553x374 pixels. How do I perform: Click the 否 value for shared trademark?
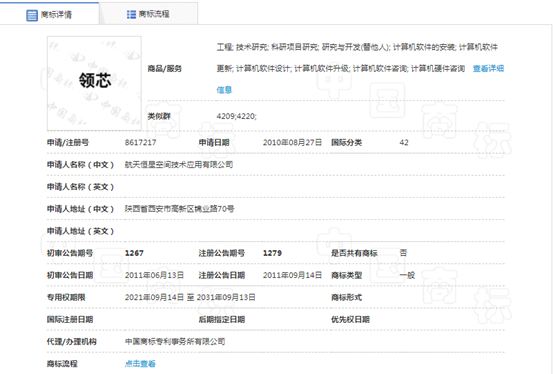(403, 253)
